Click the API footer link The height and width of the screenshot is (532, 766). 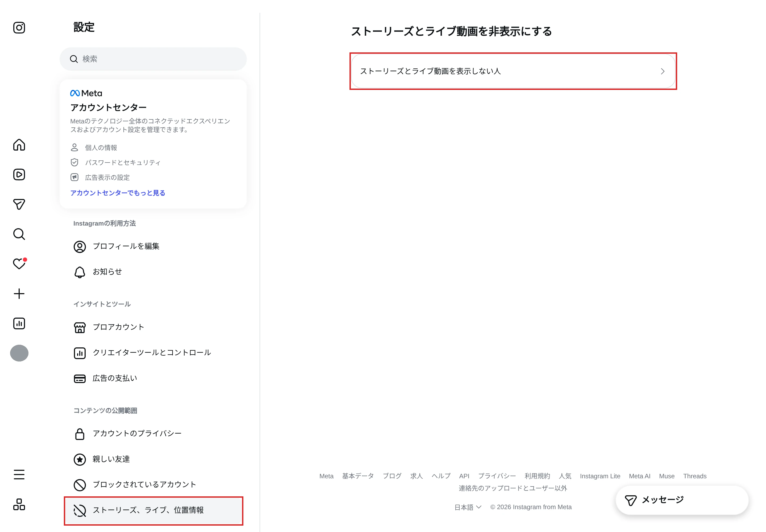pyautogui.click(x=464, y=476)
